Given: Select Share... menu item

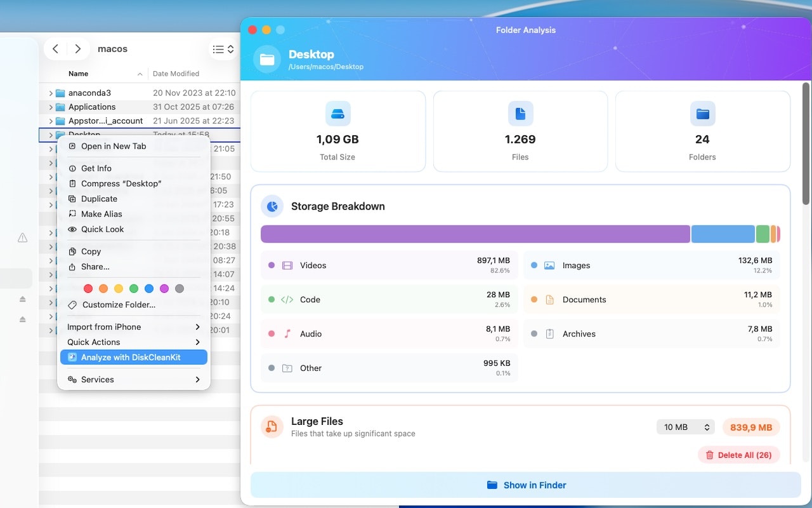Looking at the screenshot, I should tap(134, 267).
